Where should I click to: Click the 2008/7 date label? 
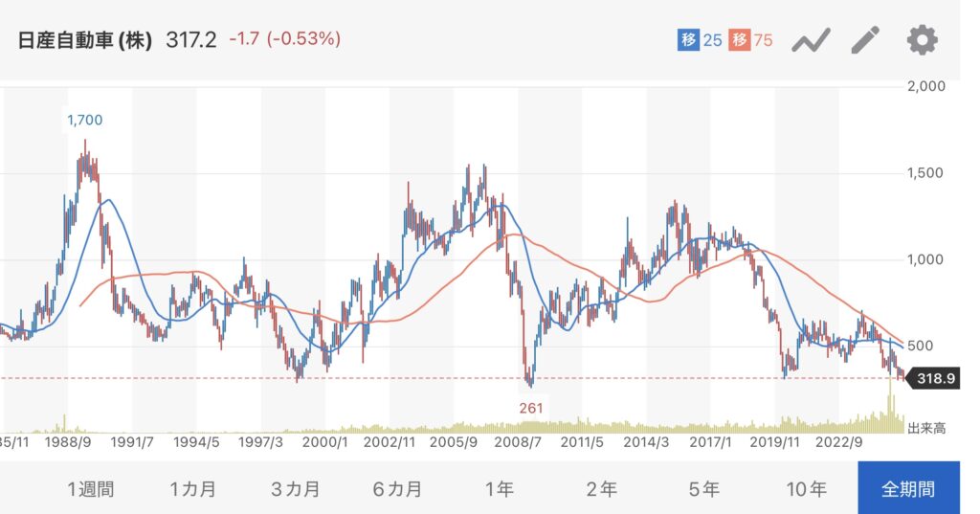pyautogui.click(x=518, y=443)
